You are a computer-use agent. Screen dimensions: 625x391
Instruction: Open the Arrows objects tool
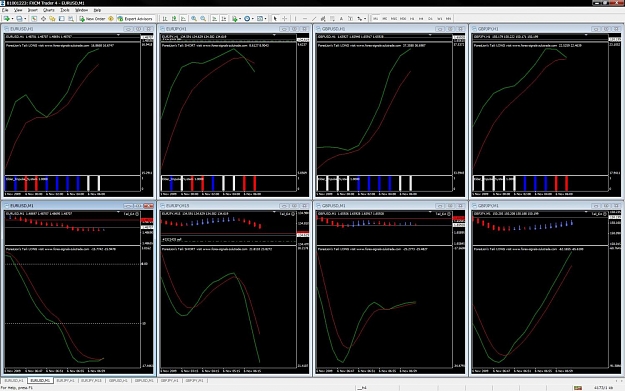click(360, 18)
